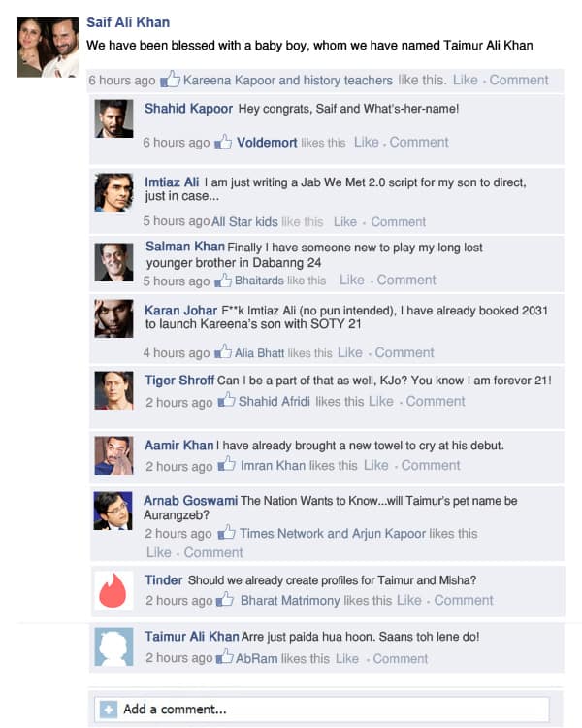582x728 pixels.
Task: Open Saif Ali Khan's profile picture
Action: 48,47
